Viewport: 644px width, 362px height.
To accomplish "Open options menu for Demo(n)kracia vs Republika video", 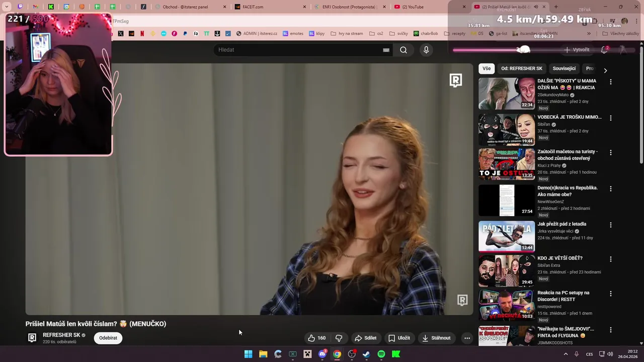I will [611, 189].
